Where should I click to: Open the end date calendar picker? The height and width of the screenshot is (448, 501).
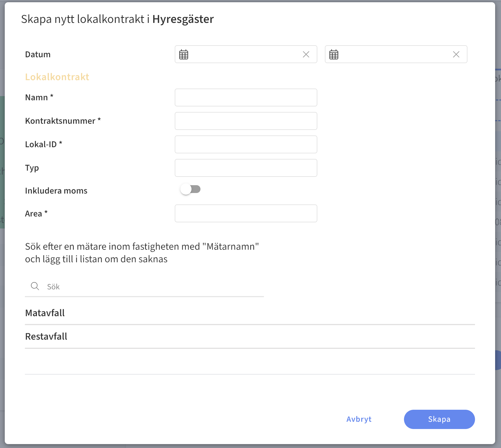tap(334, 54)
